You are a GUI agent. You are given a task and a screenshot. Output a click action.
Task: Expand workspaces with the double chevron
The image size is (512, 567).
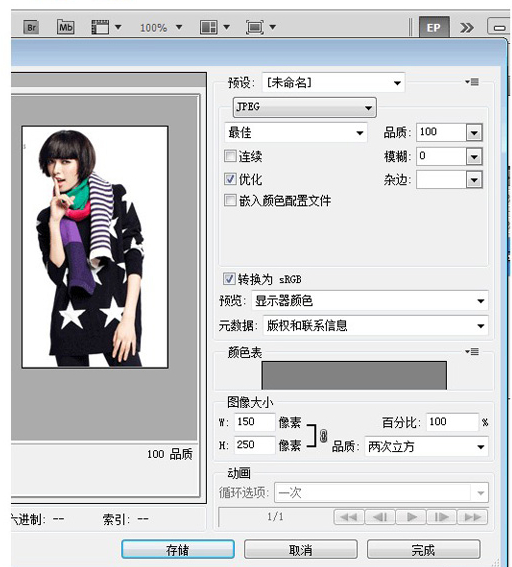(x=466, y=27)
